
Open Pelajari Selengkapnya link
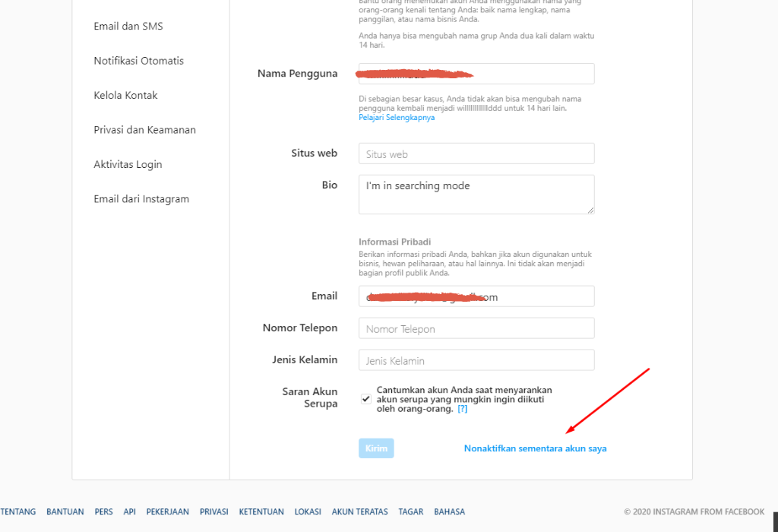tap(397, 118)
